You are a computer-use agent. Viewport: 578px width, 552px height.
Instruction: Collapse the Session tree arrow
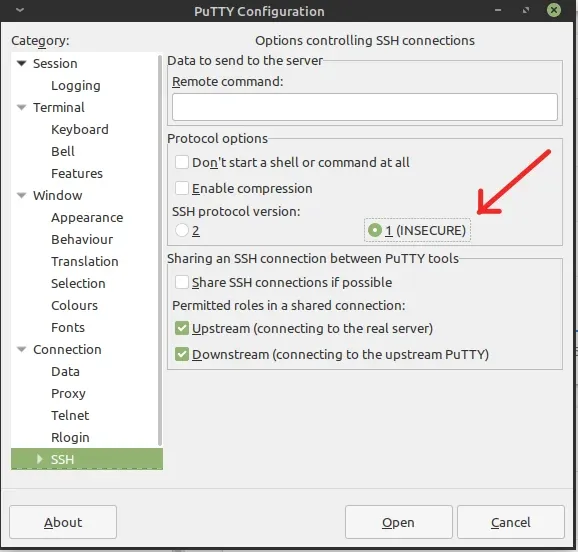(x=22, y=63)
